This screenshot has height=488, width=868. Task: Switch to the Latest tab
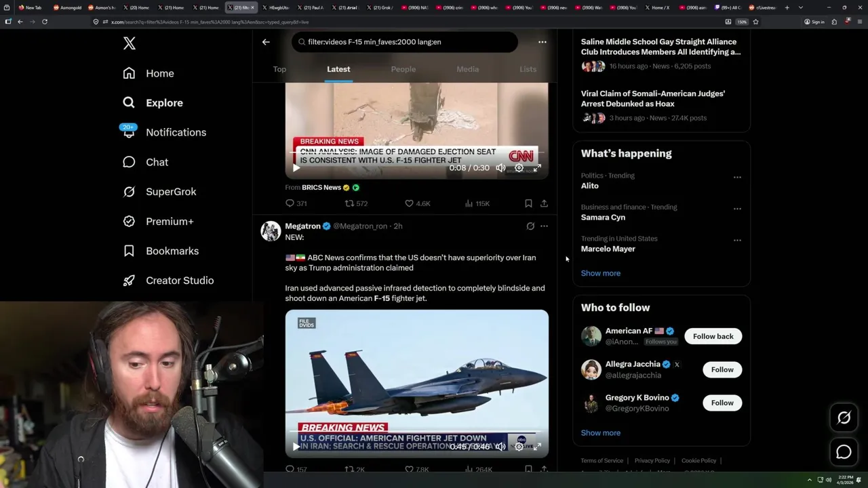338,69
